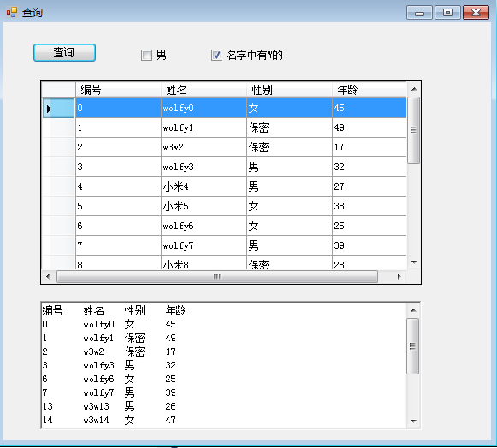Viewport: 497px width, 448px height.
Task: Click the grid's horizontal scrollbar thumb
Action: 217,277
